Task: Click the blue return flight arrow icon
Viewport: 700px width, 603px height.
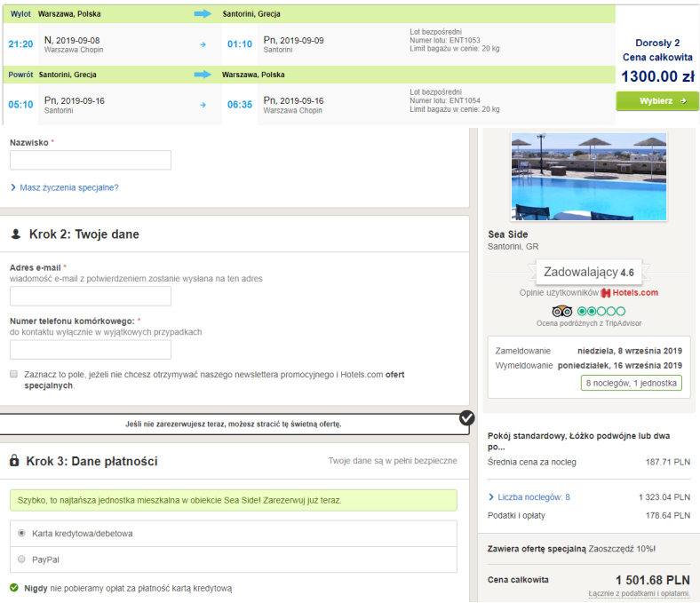Action: click(x=203, y=75)
